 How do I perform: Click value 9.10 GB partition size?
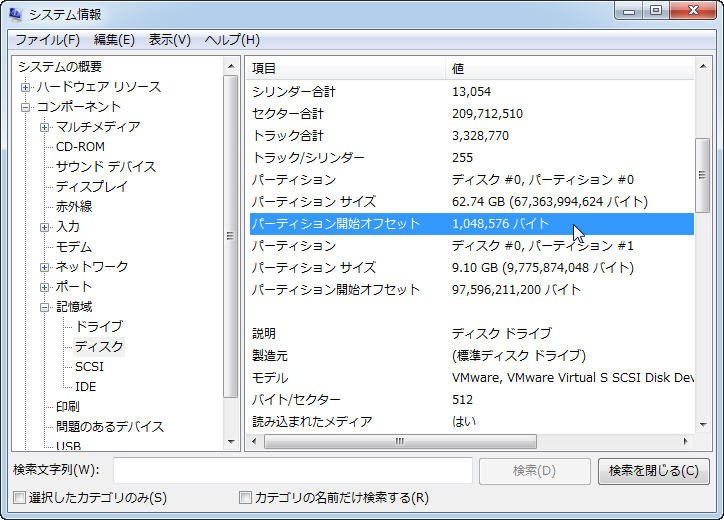click(x=543, y=268)
